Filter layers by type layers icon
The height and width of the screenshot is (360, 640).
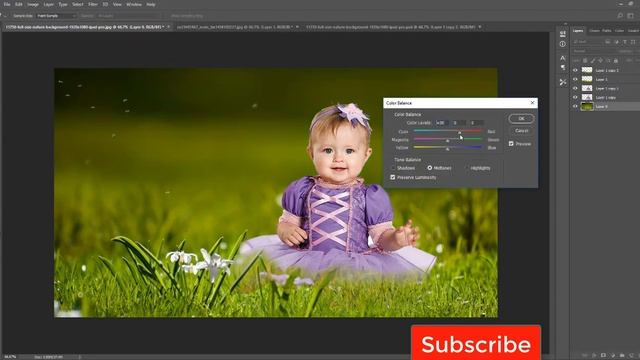(625, 42)
